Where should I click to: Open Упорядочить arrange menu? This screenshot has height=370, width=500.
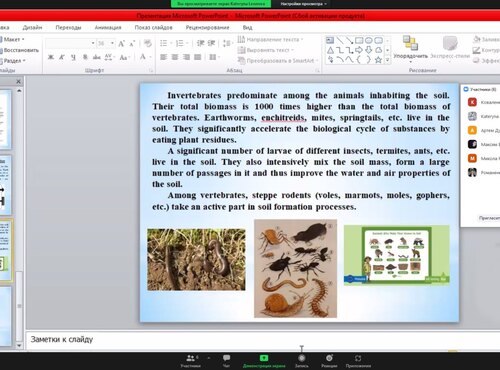click(410, 49)
